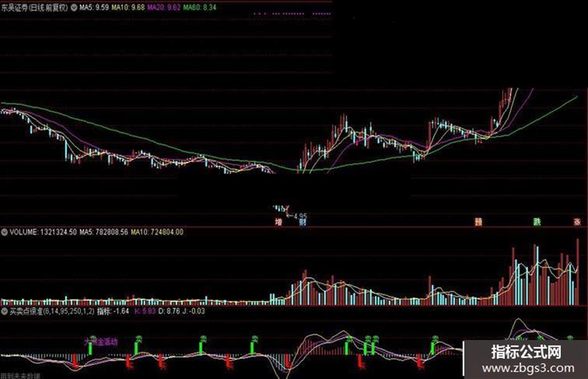588x379 pixels.
Task: Select volume MA10: 724804.00 label
Action: [x=157, y=232]
